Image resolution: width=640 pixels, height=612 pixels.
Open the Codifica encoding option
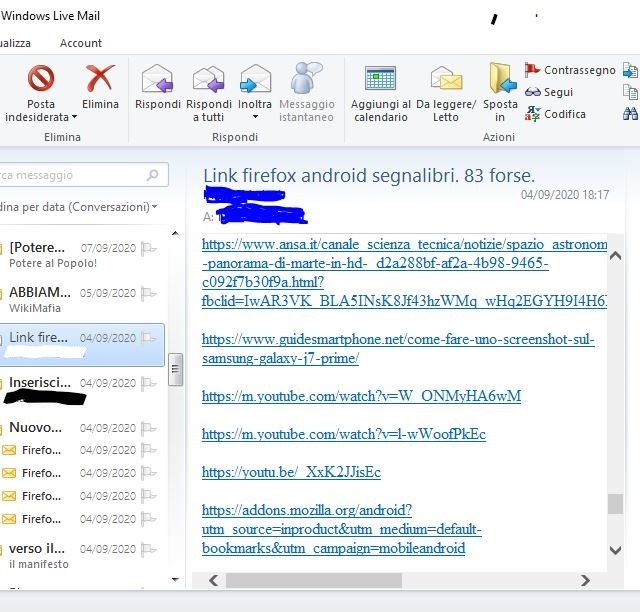(555, 114)
